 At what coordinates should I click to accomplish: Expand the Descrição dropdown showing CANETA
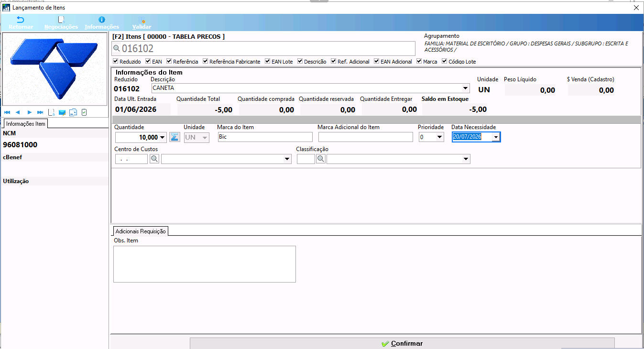click(466, 88)
